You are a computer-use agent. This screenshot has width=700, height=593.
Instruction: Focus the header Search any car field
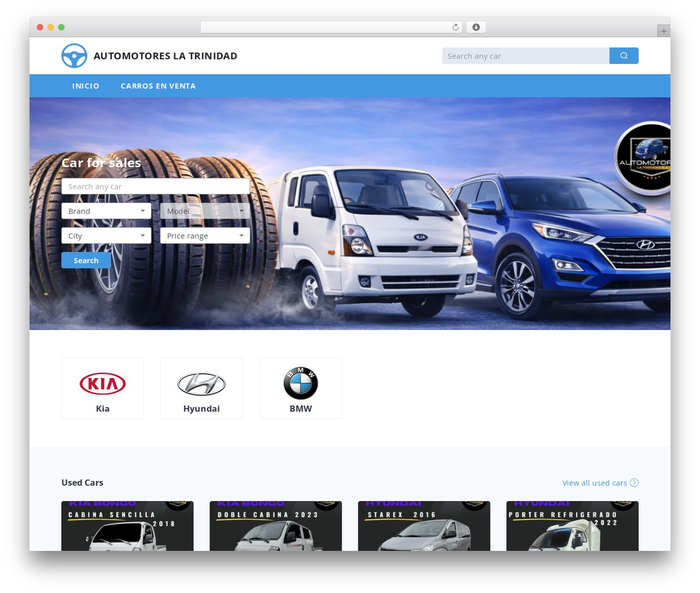[526, 56]
